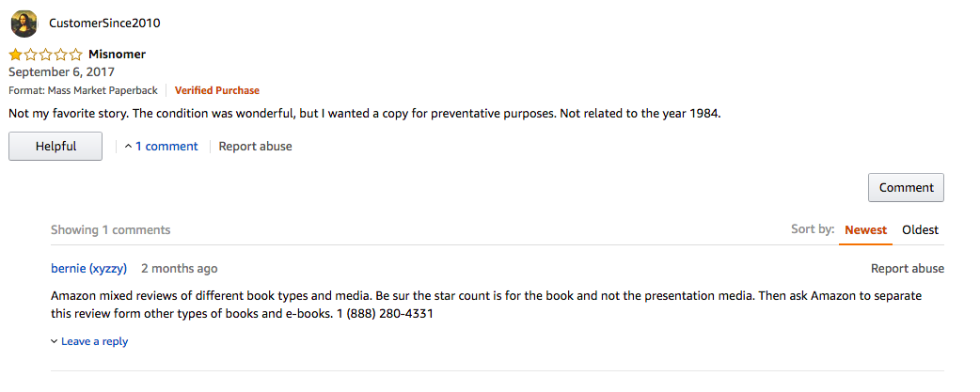
Task: Click the 1 comment link
Action: tap(166, 146)
